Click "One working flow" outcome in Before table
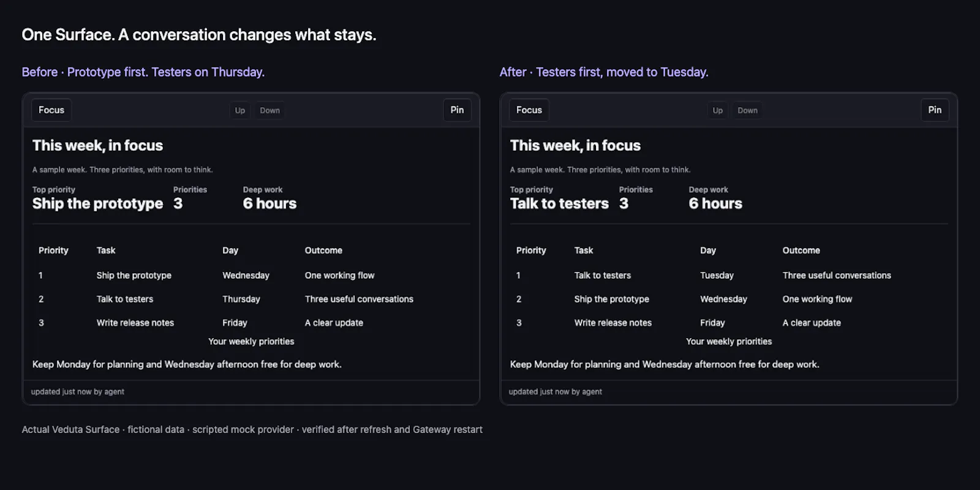Viewport: 980px width, 490px height. pos(340,276)
